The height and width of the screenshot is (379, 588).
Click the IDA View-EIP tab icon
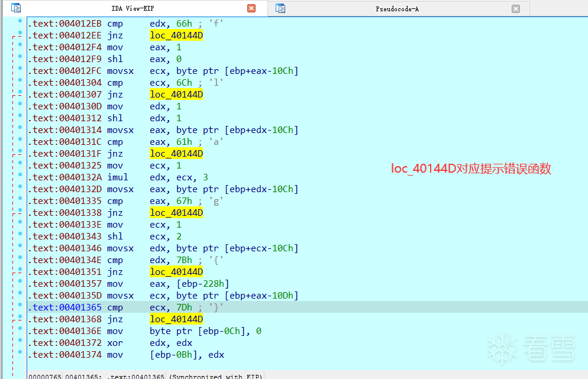point(16,8)
